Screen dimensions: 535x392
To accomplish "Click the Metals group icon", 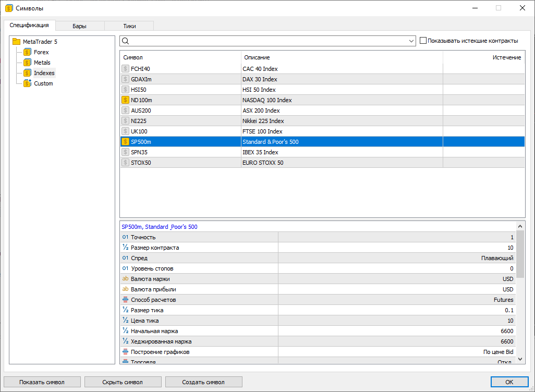I will coord(27,63).
